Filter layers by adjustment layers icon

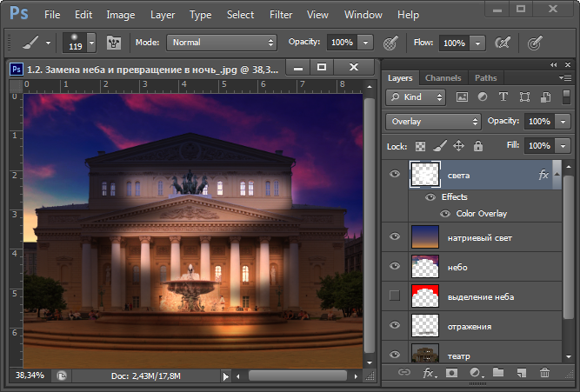pos(483,96)
